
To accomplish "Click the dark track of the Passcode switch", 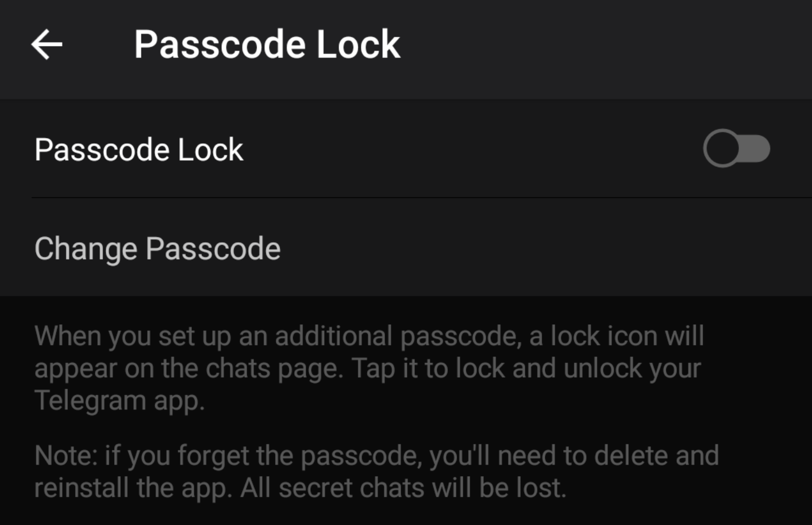I will pyautogui.click(x=756, y=148).
